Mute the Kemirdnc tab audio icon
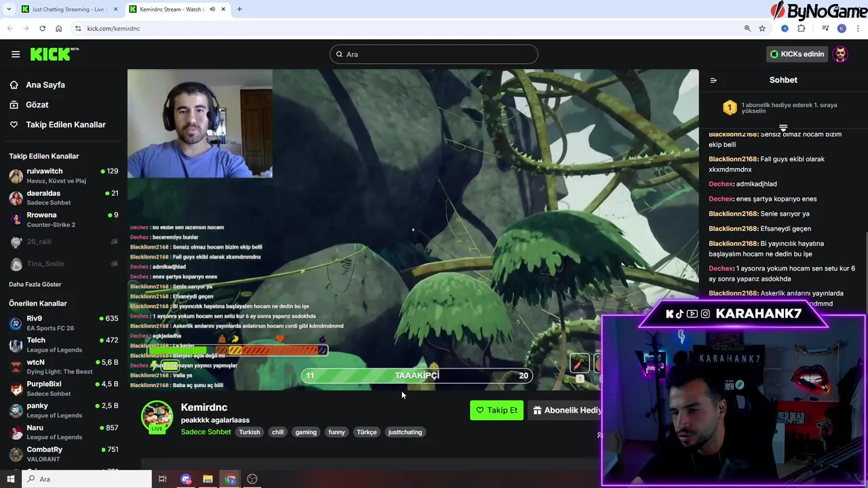The height and width of the screenshot is (488, 868). pos(213,9)
